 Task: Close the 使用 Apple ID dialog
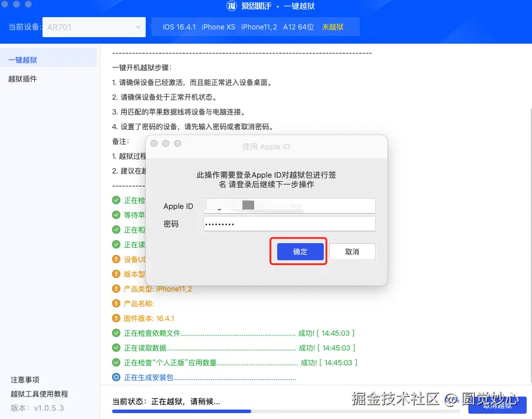point(154,143)
